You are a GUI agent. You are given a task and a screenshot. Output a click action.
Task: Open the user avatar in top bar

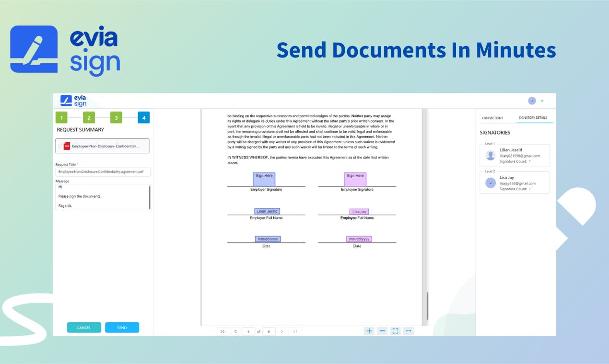pyautogui.click(x=532, y=101)
